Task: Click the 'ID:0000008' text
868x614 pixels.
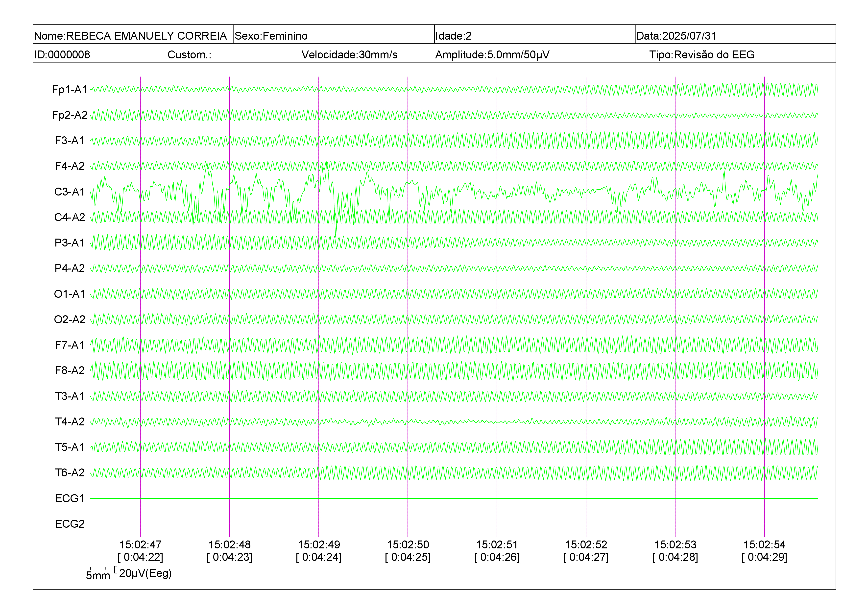Action: click(62, 55)
